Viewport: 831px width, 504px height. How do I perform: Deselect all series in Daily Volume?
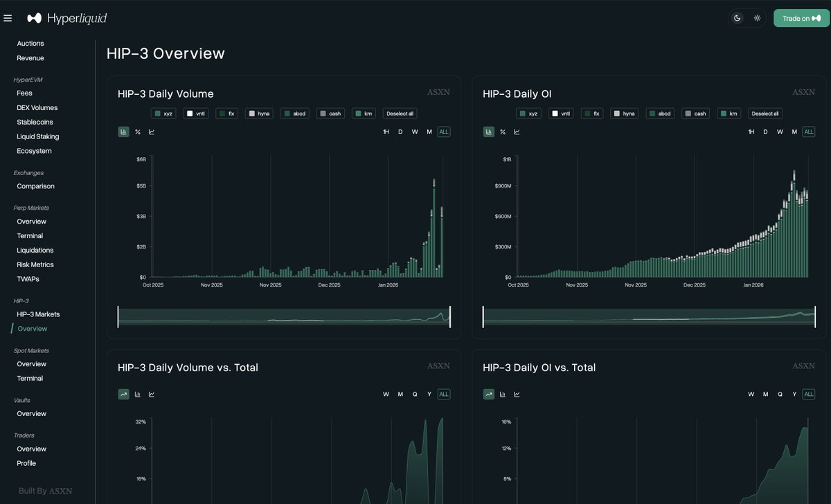point(400,114)
